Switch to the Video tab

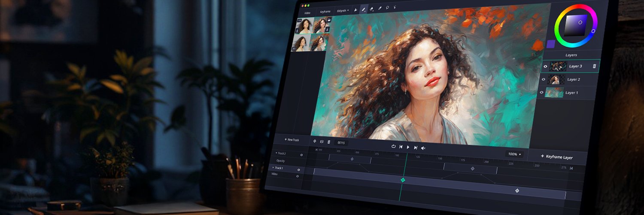tap(307, 13)
